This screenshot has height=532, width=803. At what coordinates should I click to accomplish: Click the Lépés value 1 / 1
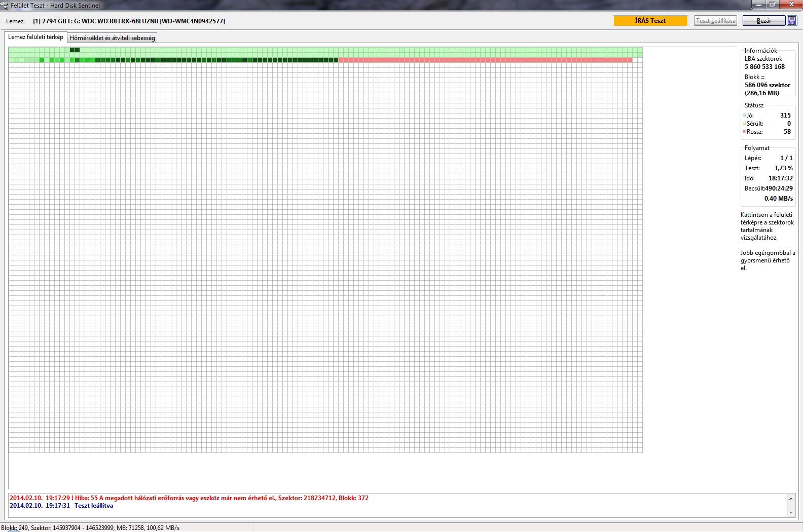(786, 158)
